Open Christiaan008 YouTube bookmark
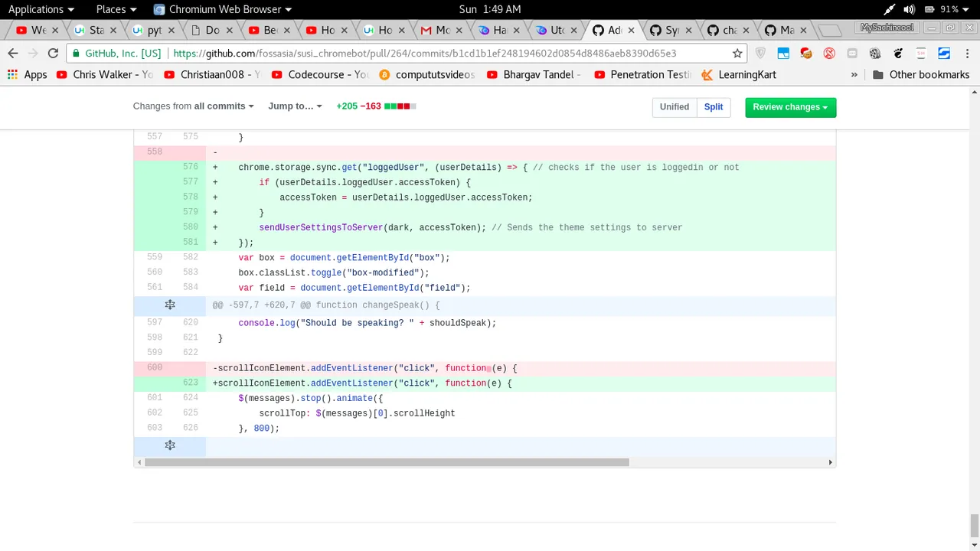 pos(212,74)
